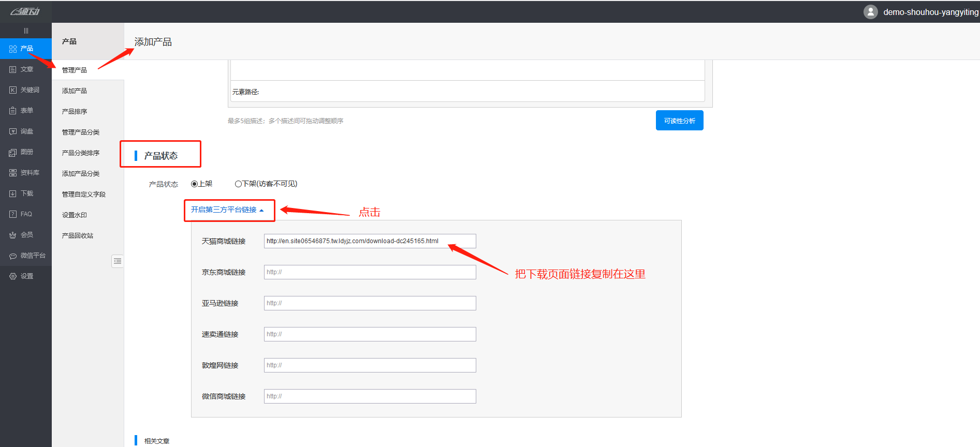The width and height of the screenshot is (980, 447).
Task: Click the 京东商城链接 input field
Action: point(370,272)
